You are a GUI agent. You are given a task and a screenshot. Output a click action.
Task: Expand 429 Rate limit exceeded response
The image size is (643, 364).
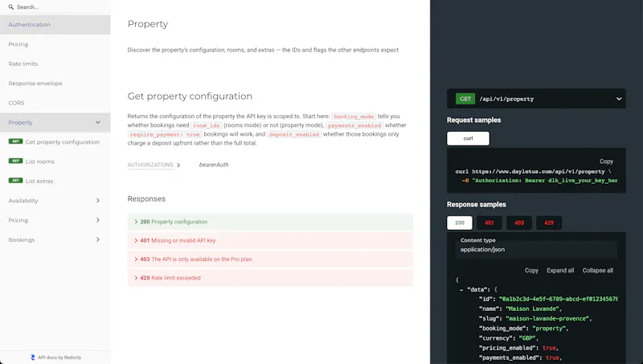[x=270, y=278]
